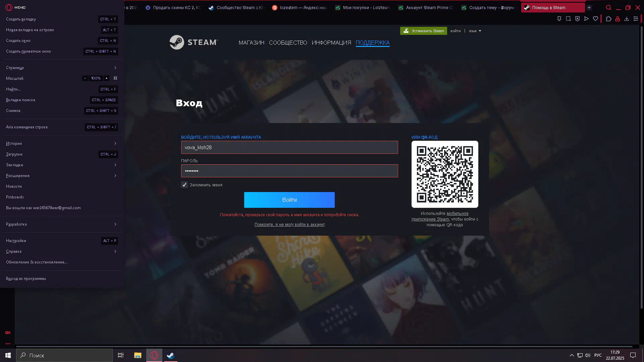Open ИНФОРМАЦИЯ in Steam navigation
This screenshot has height=362, width=644.
click(x=331, y=43)
